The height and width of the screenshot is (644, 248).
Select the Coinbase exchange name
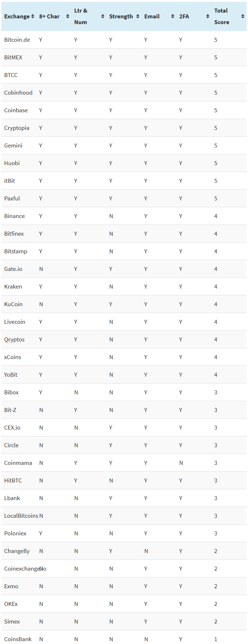click(x=16, y=110)
